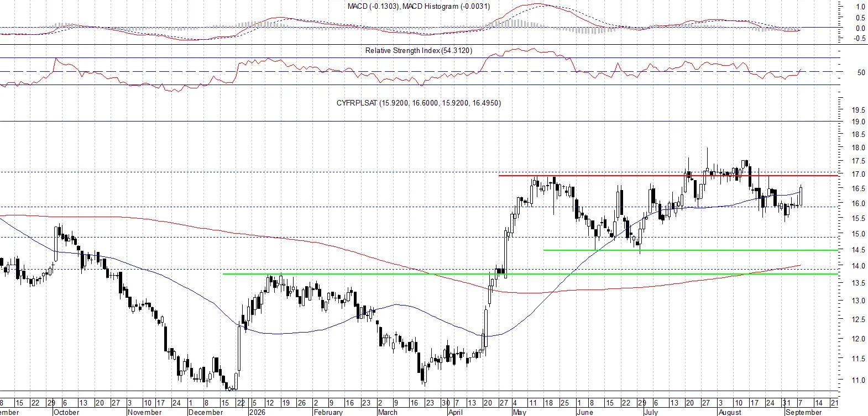Click the MACD indicator title text
Image resolution: width=868 pixels, height=416 pixels.
tap(419, 7)
